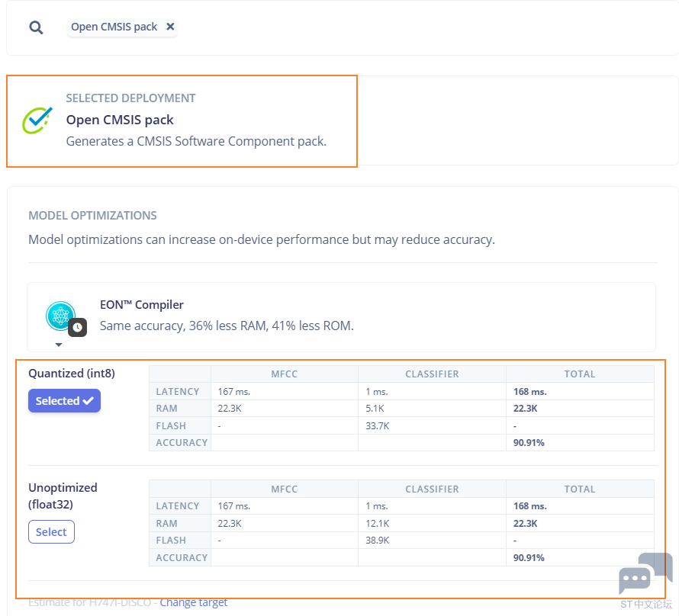679x616 pixels.
Task: Click Quantized classifier RAM value 5.1K
Action: [x=375, y=409]
